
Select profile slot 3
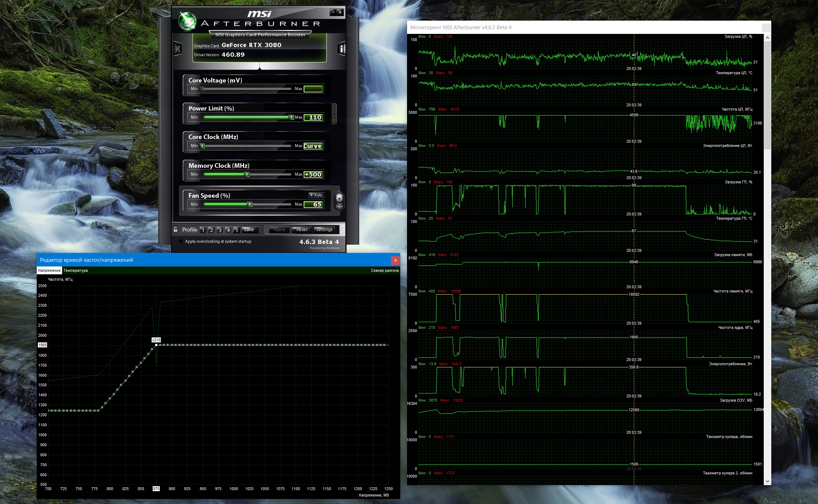click(220, 230)
